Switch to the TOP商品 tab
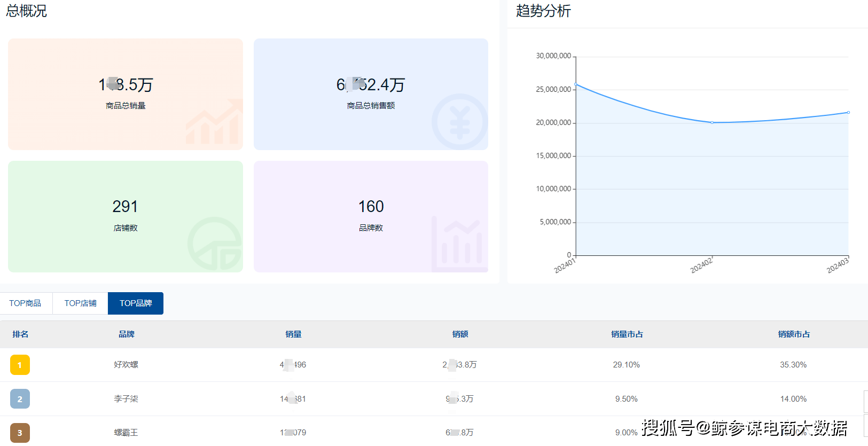The width and height of the screenshot is (868, 446). 26,303
